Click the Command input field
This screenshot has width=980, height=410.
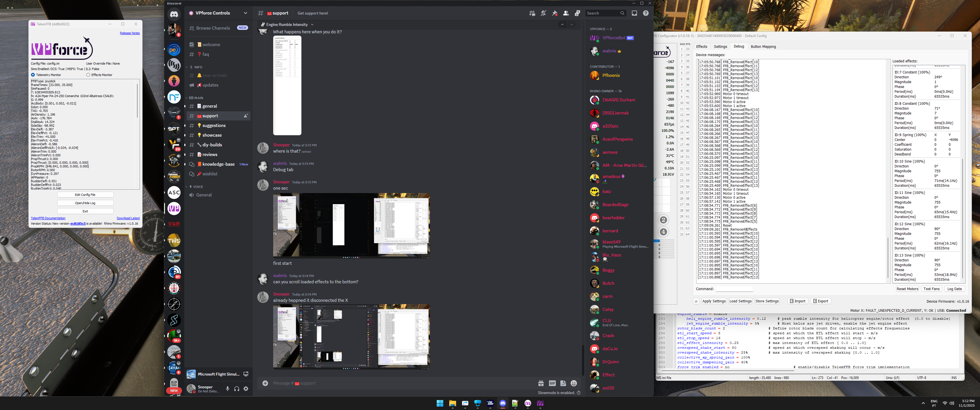pos(734,289)
